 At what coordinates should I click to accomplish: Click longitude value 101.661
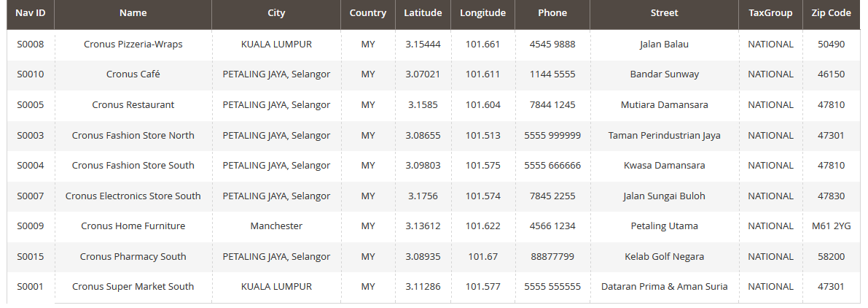coord(482,45)
